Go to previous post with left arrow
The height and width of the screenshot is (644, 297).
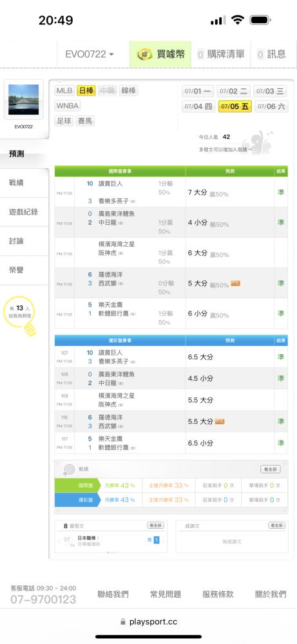[59, 541]
